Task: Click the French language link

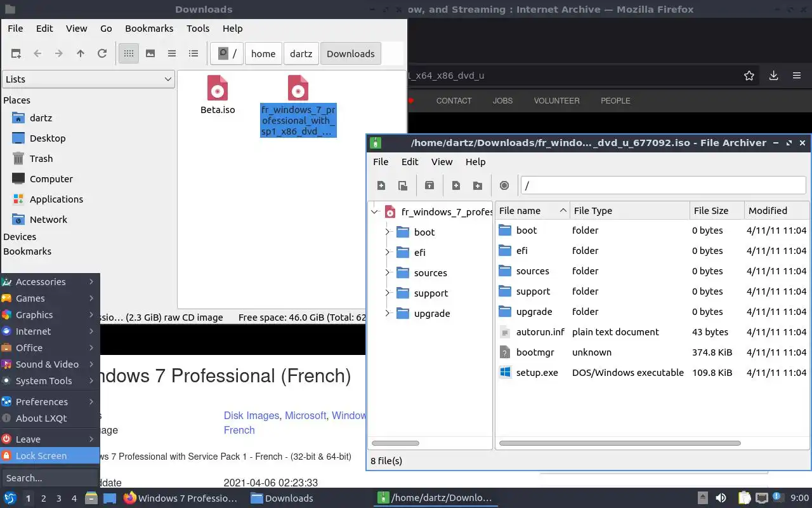Action: click(239, 430)
